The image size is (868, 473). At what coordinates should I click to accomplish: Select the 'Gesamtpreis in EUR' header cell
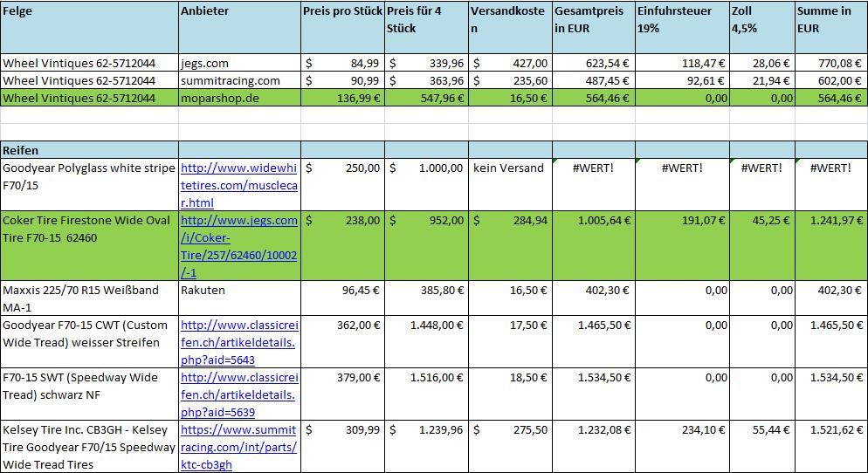point(594,27)
